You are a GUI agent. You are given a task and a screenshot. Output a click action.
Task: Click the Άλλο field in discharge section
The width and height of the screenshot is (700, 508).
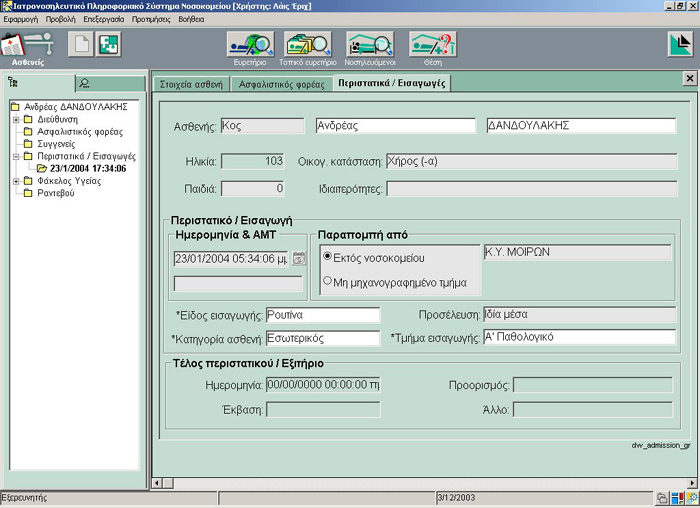[592, 409]
